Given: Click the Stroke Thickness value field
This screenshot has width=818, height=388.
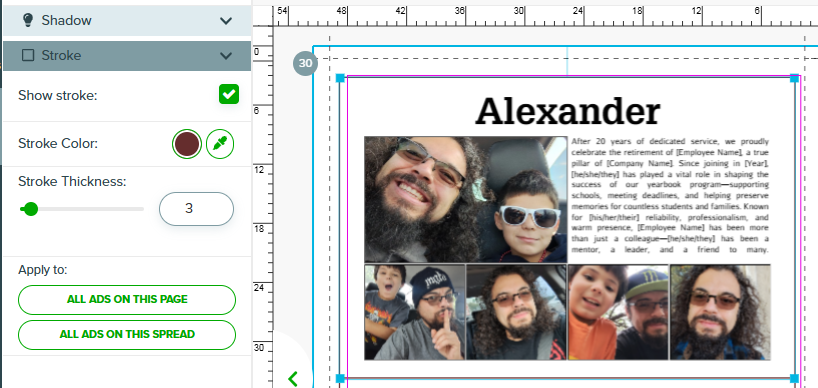Looking at the screenshot, I should point(196,209).
